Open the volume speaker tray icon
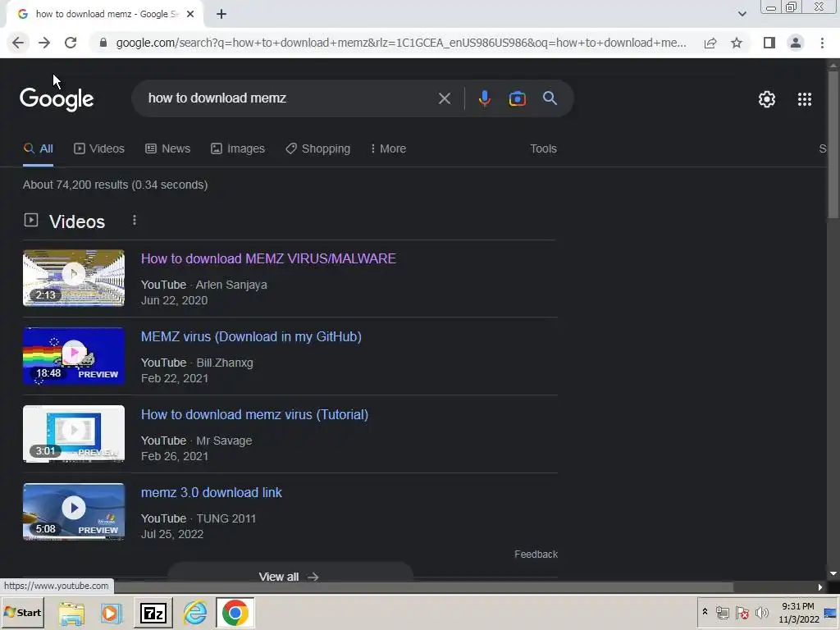Viewport: 840px width, 630px height. 761,613
